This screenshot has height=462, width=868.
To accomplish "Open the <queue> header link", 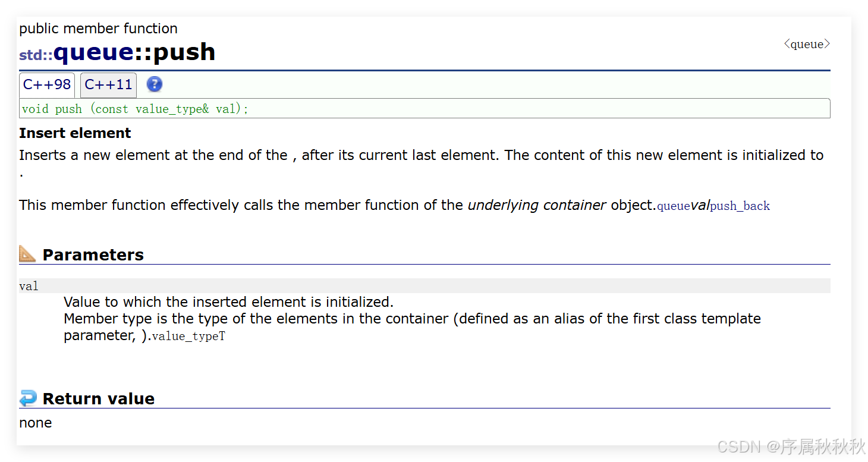I will [807, 44].
